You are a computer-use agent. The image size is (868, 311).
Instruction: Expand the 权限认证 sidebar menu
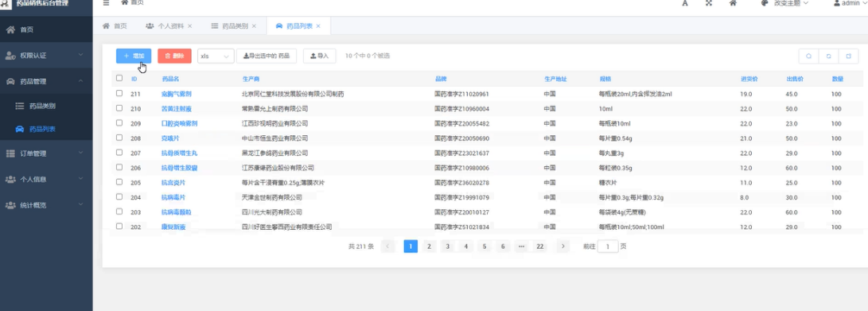(46, 56)
